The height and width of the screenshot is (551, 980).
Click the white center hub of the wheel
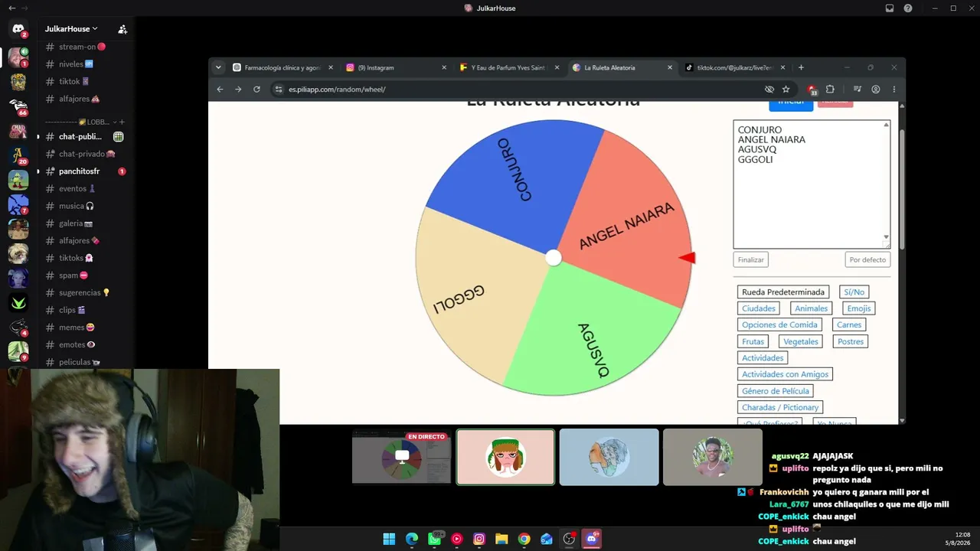554,258
